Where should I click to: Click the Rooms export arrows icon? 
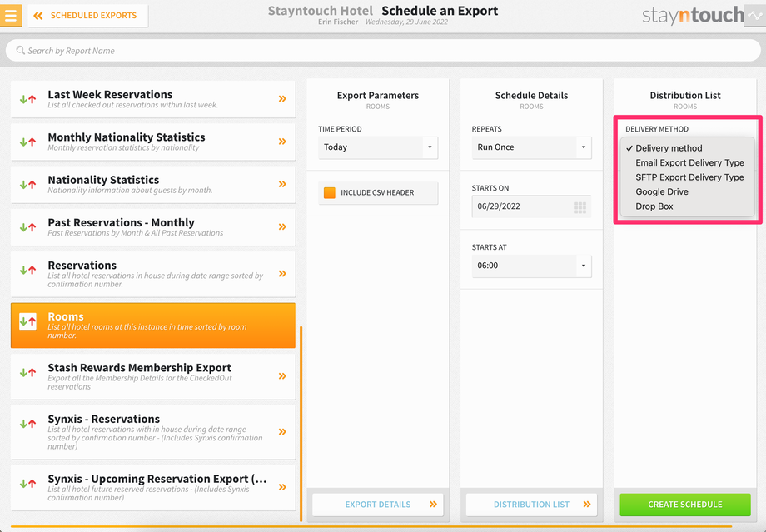click(x=27, y=321)
